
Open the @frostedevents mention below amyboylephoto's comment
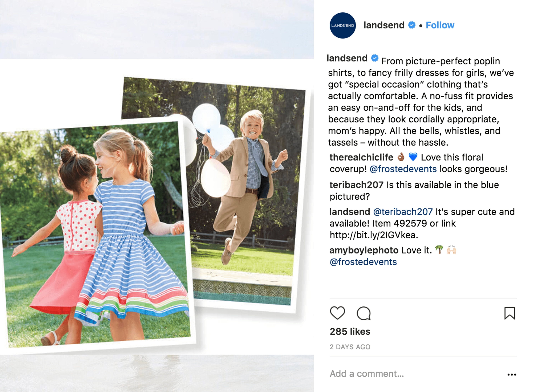click(x=363, y=262)
